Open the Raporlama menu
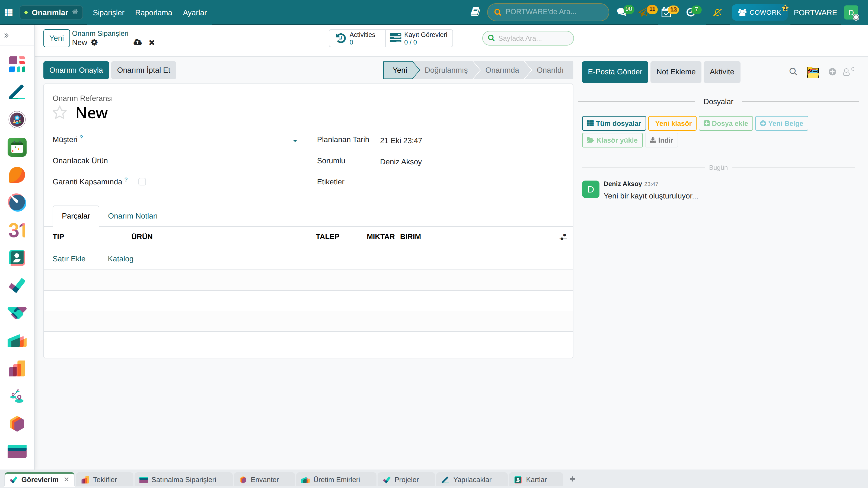The width and height of the screenshot is (868, 488). tap(154, 12)
